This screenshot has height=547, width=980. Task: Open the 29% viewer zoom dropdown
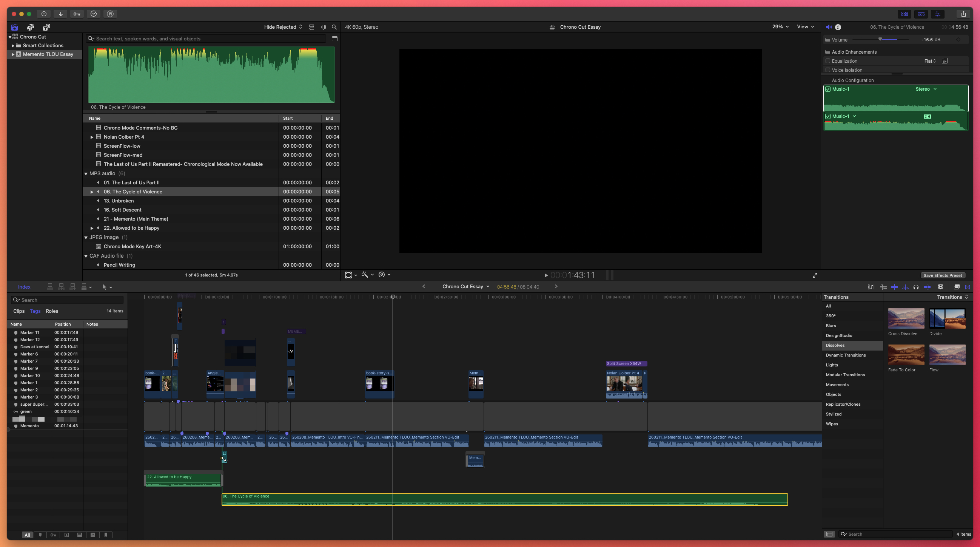pyautogui.click(x=780, y=27)
